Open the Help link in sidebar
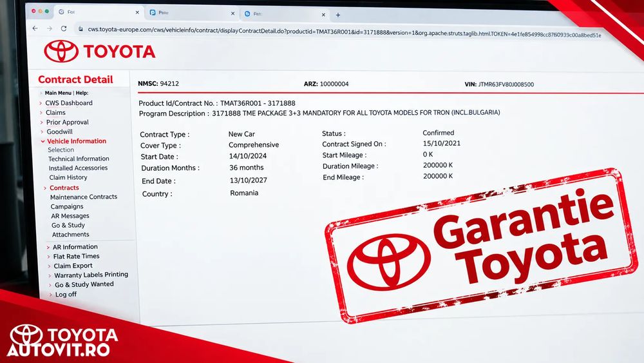This screenshot has width=644, height=363. point(82,93)
